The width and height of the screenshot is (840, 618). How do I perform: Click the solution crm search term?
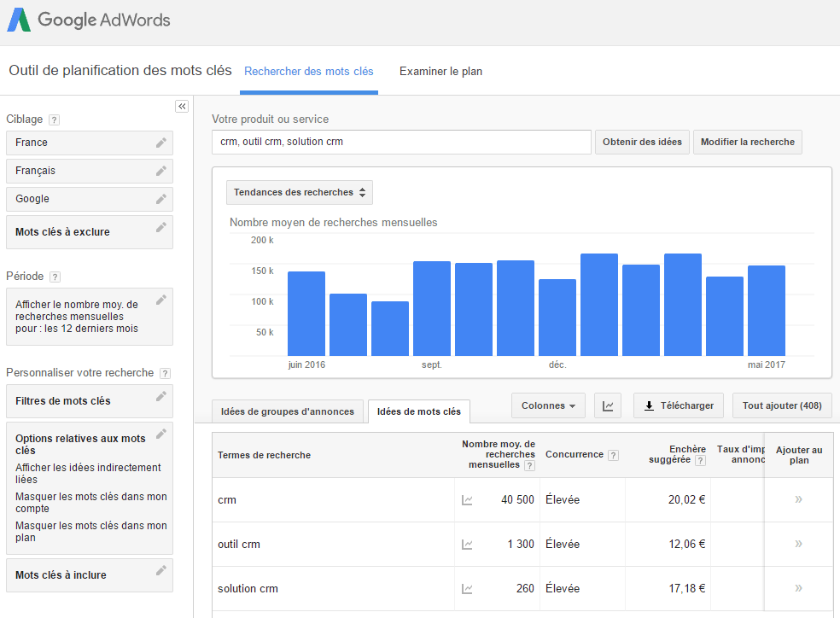click(248, 589)
